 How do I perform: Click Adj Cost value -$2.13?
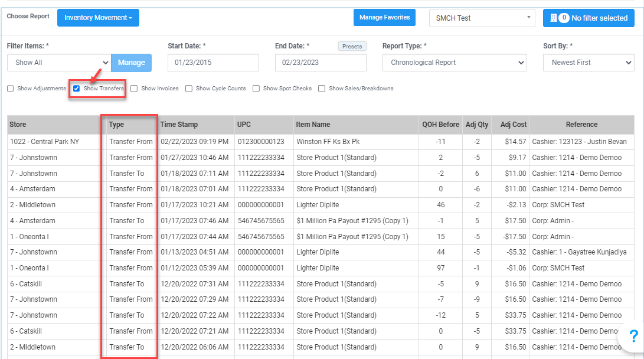(516, 205)
